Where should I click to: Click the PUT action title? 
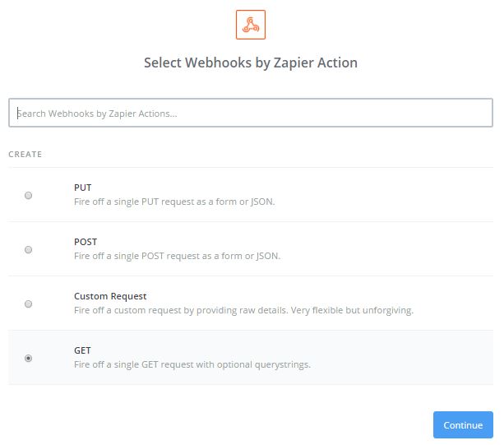click(82, 188)
